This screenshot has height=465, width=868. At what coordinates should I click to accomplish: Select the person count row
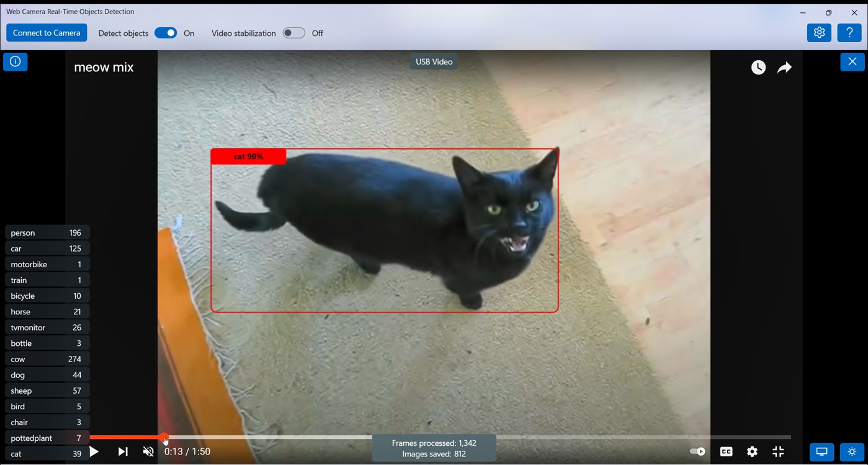(47, 232)
